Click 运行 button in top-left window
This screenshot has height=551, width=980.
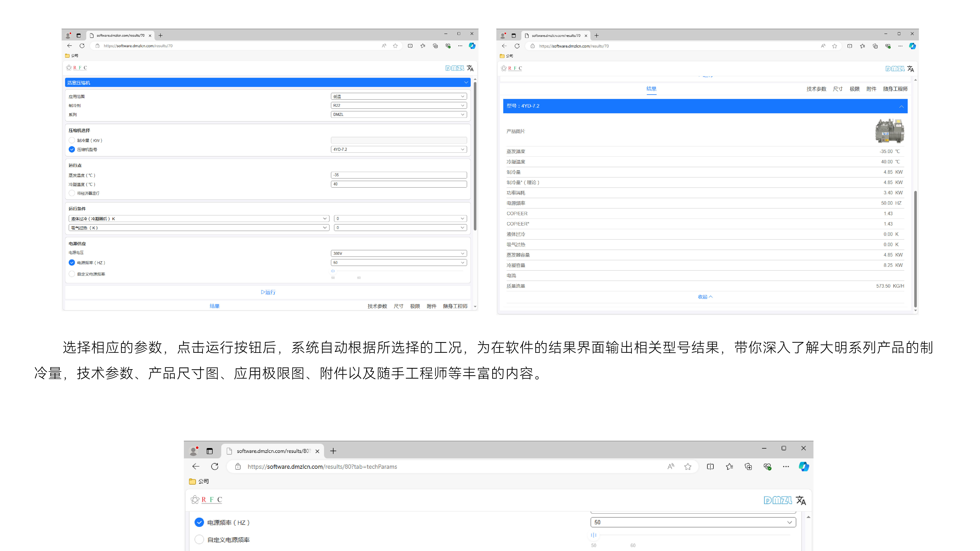pos(268,292)
